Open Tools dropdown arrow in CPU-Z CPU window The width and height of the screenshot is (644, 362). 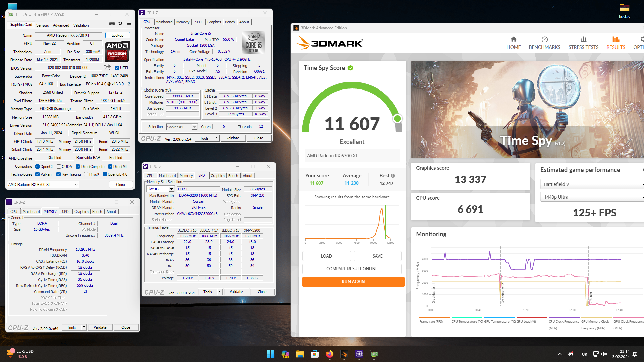click(x=216, y=138)
